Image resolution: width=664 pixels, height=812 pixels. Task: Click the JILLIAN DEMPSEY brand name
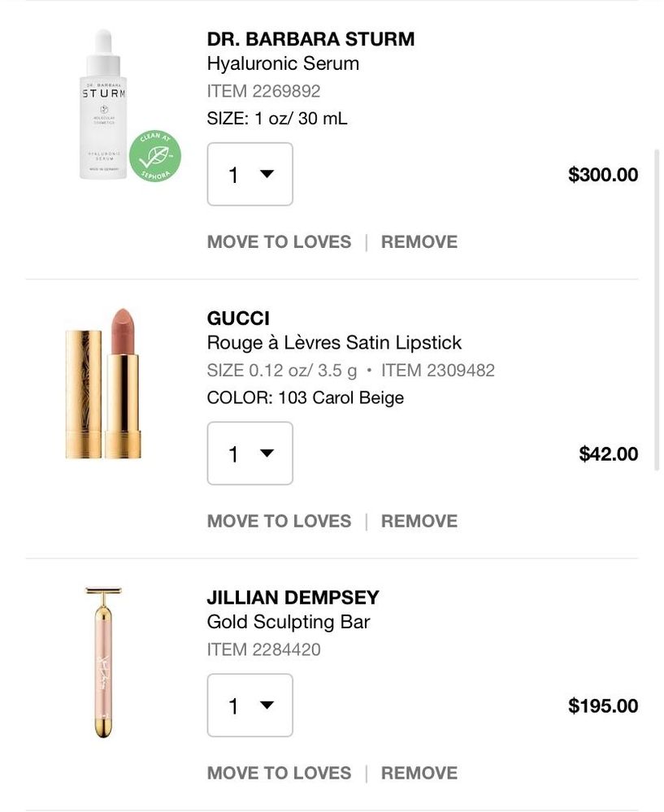[293, 597]
